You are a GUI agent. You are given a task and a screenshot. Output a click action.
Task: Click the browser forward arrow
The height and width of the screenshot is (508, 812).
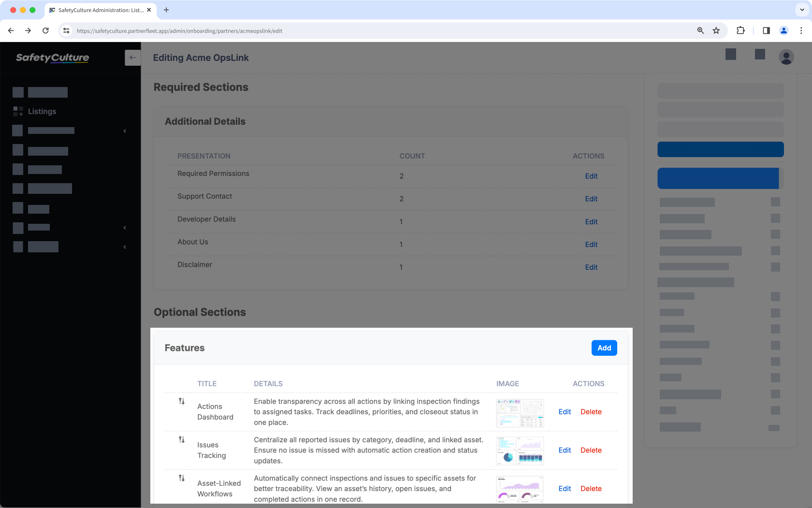tap(28, 30)
